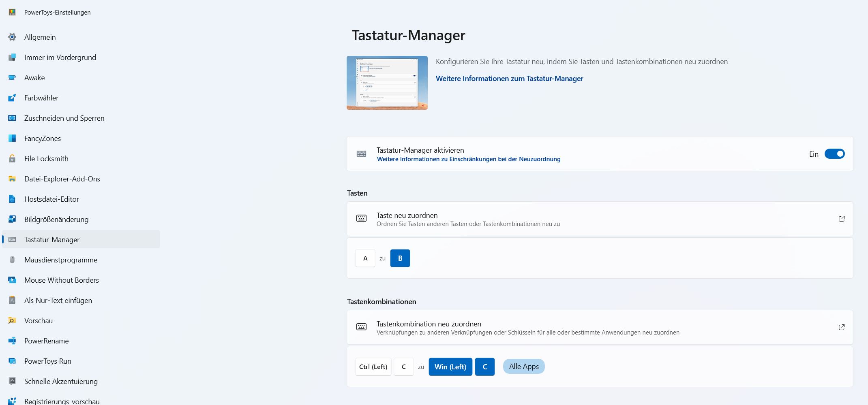
Task: Follow the Einschränkungen bei der Neuzuordnung link
Action: tap(469, 159)
